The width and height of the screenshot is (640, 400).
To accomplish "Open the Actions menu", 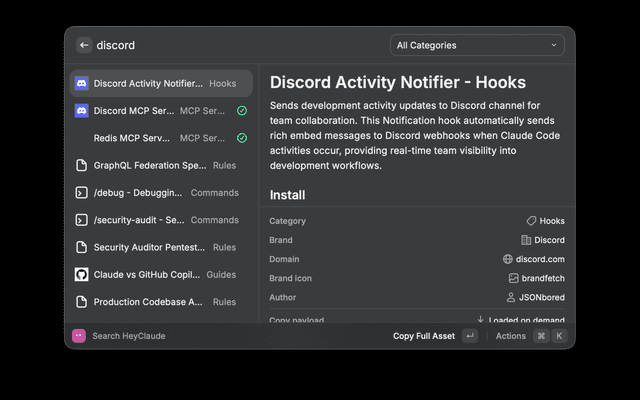I will click(x=511, y=336).
